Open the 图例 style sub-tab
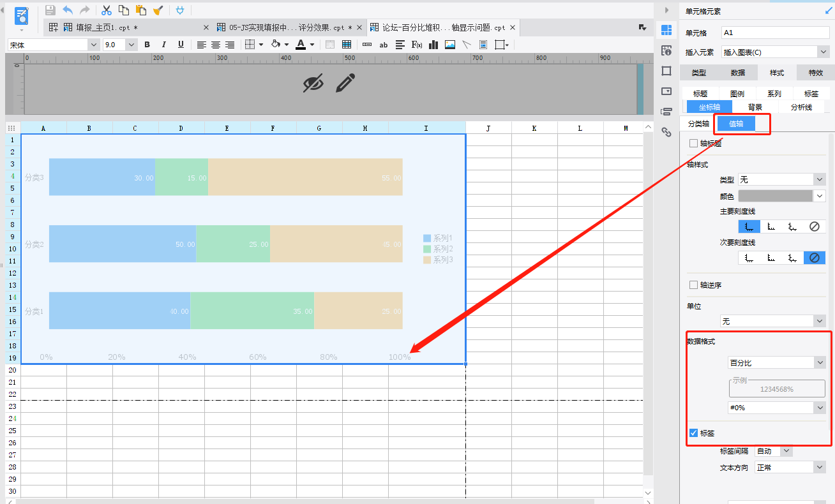835x504 pixels. pyautogui.click(x=737, y=94)
